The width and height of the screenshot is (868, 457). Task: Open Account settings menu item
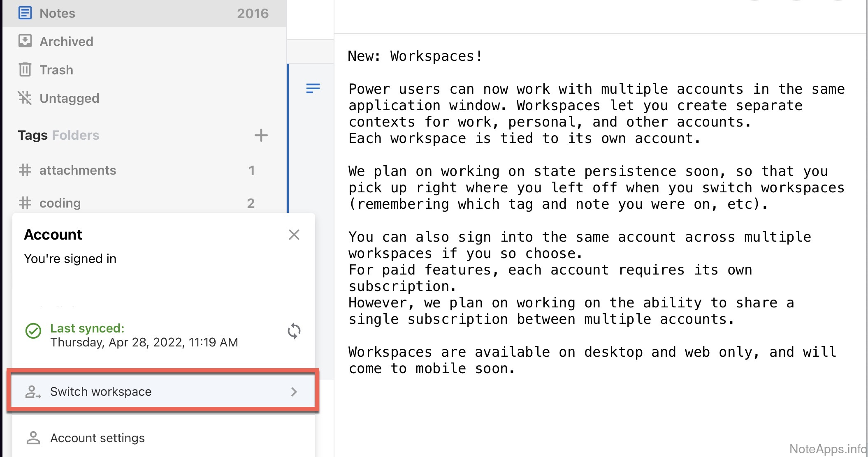click(x=97, y=438)
